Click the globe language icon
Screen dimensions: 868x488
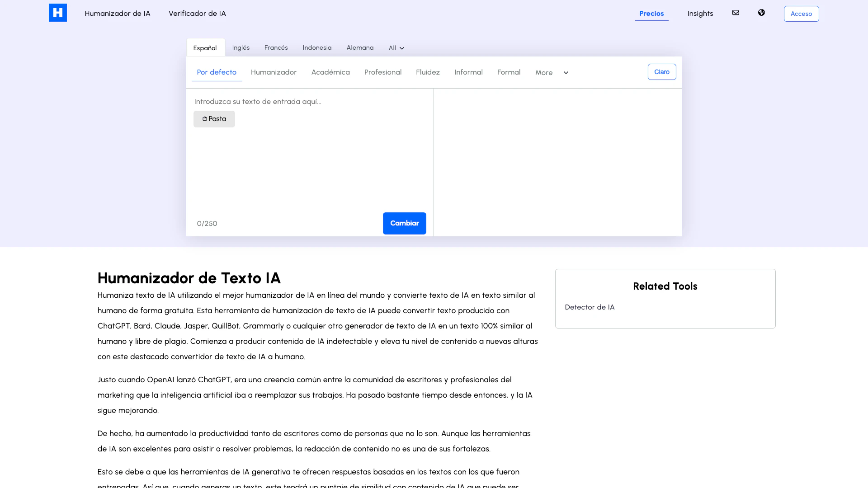(x=761, y=13)
